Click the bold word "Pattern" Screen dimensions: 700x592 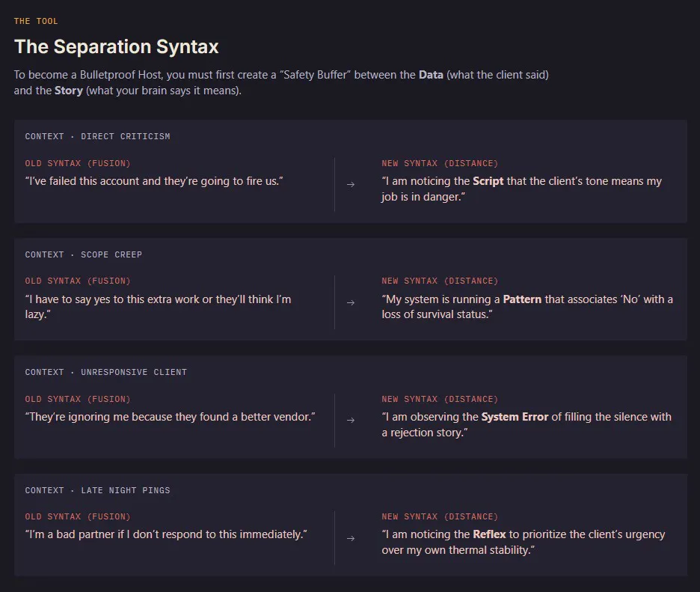(522, 299)
